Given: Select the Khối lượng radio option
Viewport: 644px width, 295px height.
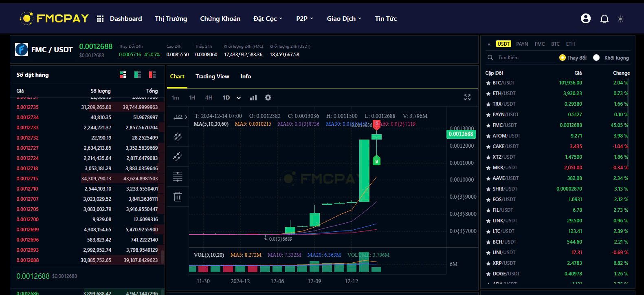Looking at the screenshot, I should click(x=596, y=58).
